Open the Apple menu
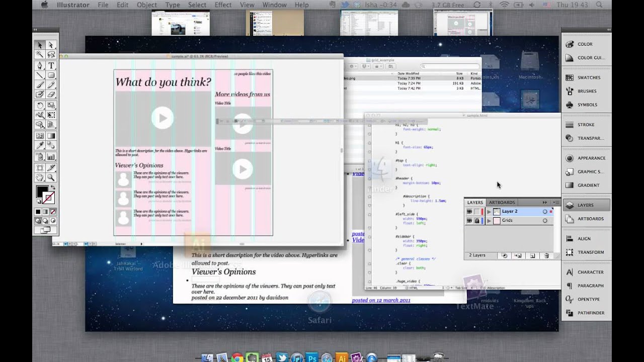Image resolution: width=644 pixels, height=362 pixels. point(44,5)
